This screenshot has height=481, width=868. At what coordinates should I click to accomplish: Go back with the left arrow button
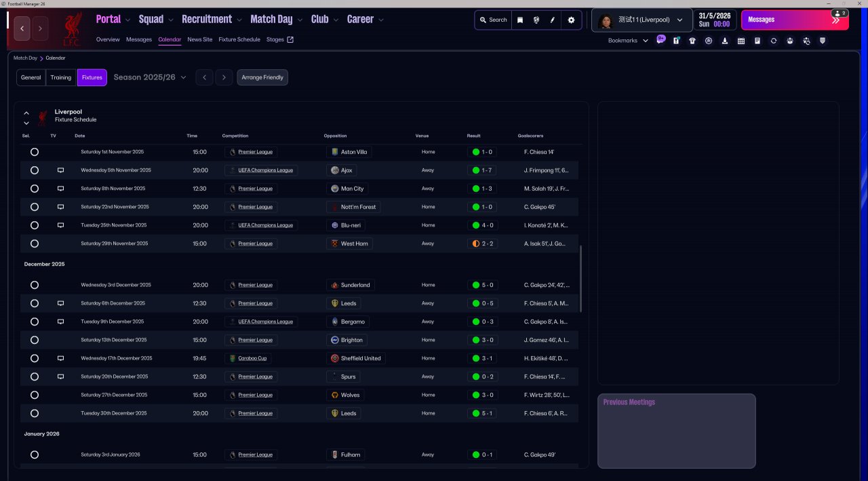click(22, 28)
